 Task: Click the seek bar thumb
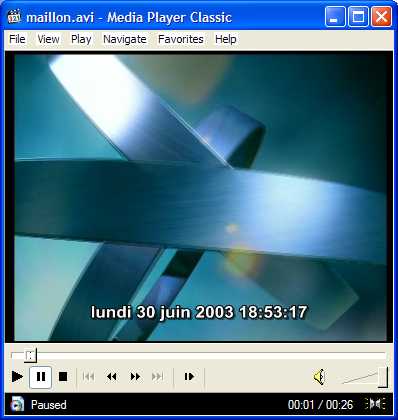pyautogui.click(x=30, y=355)
